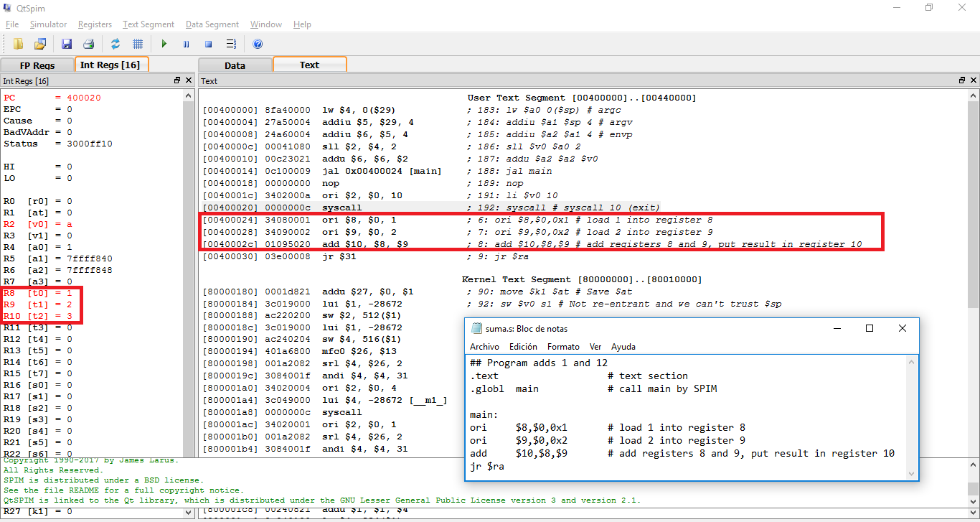Run the program with green play icon
This screenshot has width=980, height=522.
pyautogui.click(x=164, y=44)
